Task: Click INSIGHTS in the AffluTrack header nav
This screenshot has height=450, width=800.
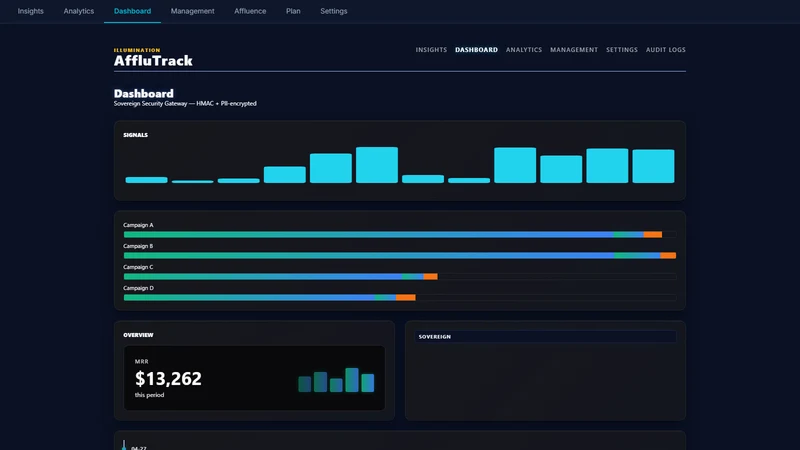Action: click(431, 50)
